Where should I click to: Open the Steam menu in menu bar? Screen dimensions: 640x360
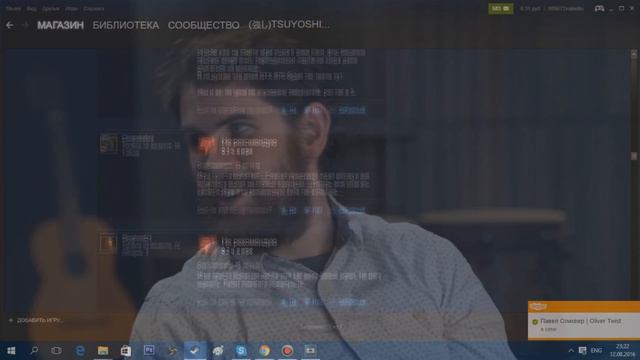tap(13, 9)
